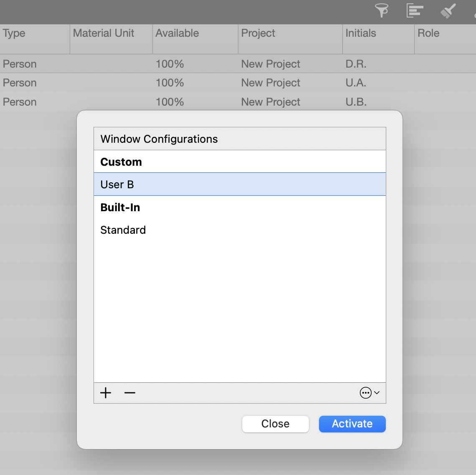Click the filter funnel icon in toolbar
The height and width of the screenshot is (475, 476).
pos(381,11)
